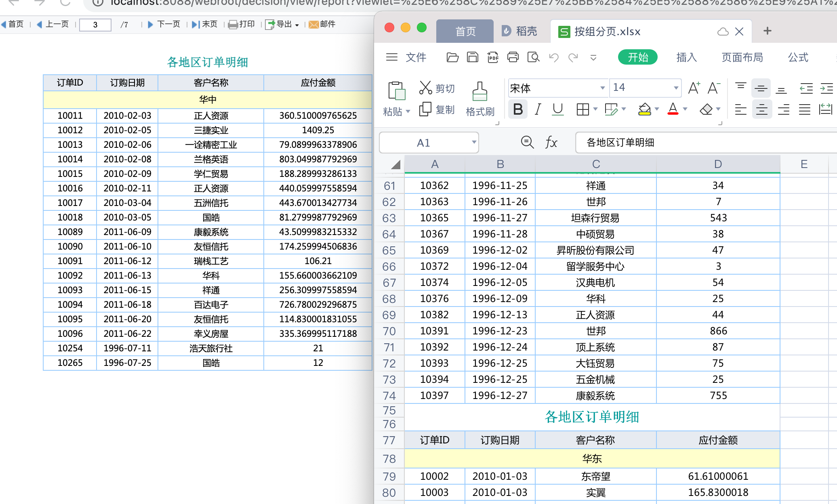837x504 pixels.
Task: Click the format painter brush icon
Action: point(479,92)
